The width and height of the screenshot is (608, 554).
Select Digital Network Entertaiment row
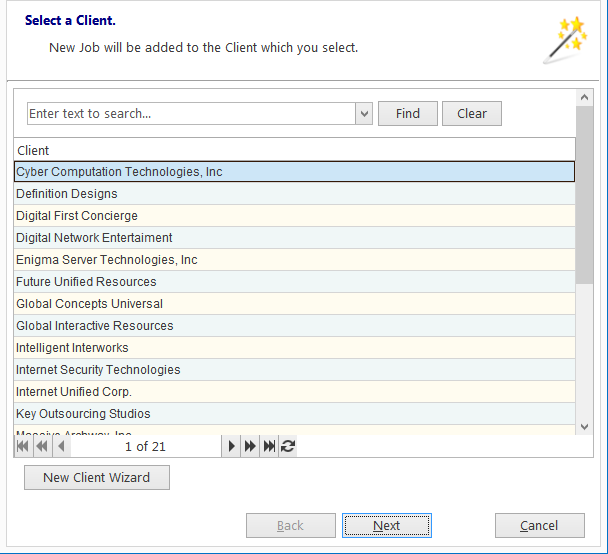(295, 238)
